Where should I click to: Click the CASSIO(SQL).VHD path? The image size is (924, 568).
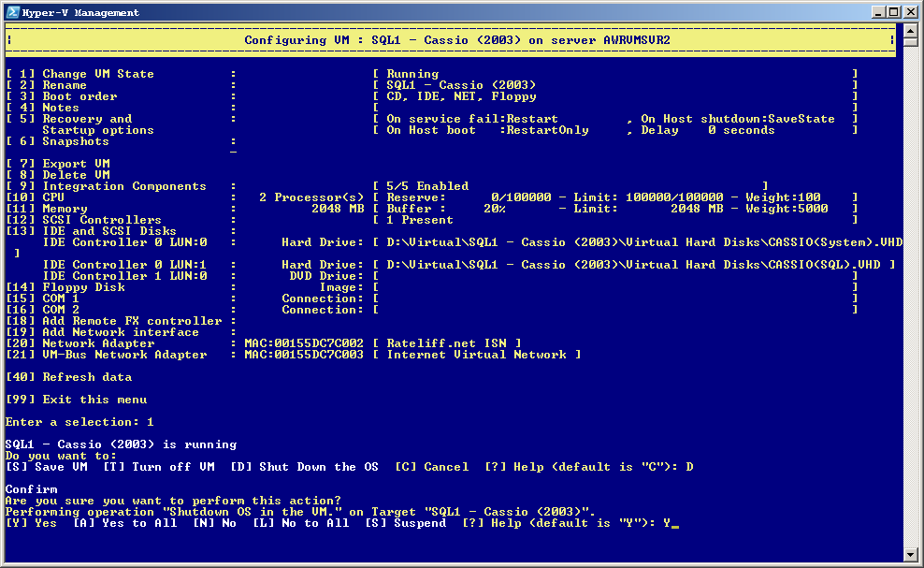(x=633, y=264)
